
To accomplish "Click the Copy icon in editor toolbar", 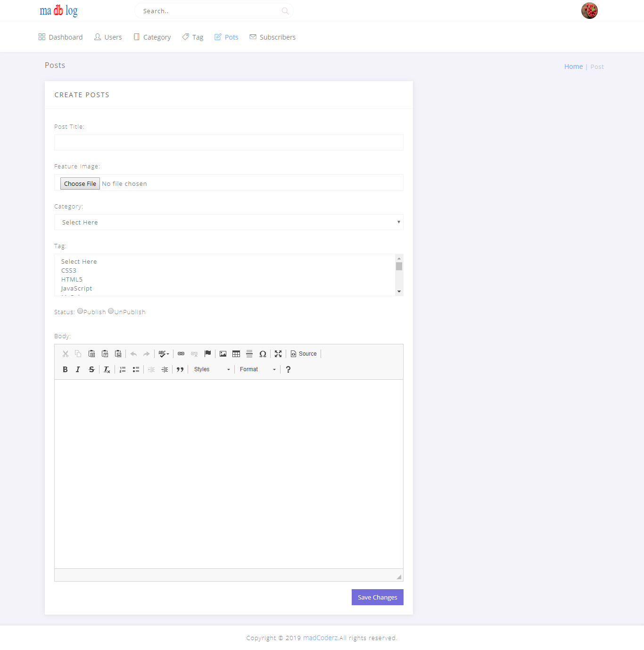I will click(x=78, y=354).
